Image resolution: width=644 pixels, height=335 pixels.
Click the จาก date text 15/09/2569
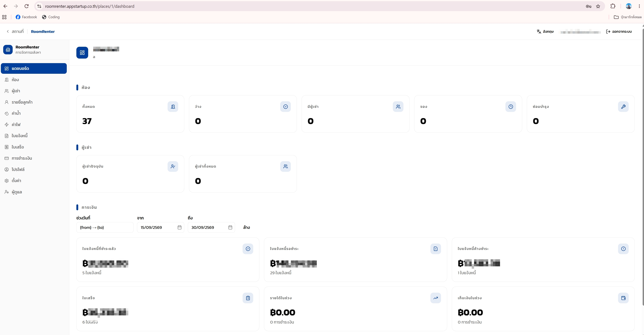point(151,227)
